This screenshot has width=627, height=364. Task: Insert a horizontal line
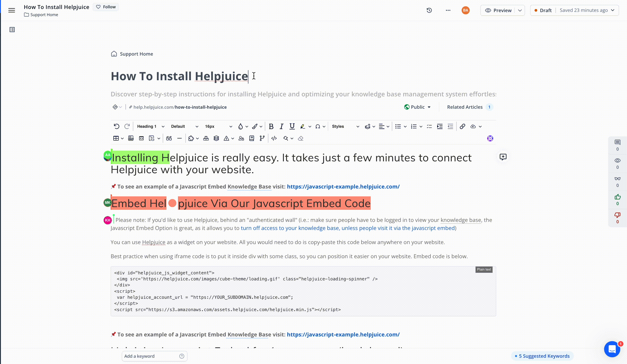pyautogui.click(x=179, y=138)
